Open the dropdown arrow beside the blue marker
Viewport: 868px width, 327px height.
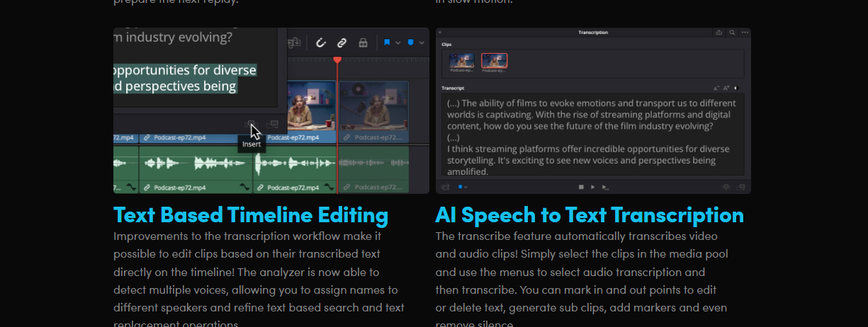pyautogui.click(x=422, y=43)
